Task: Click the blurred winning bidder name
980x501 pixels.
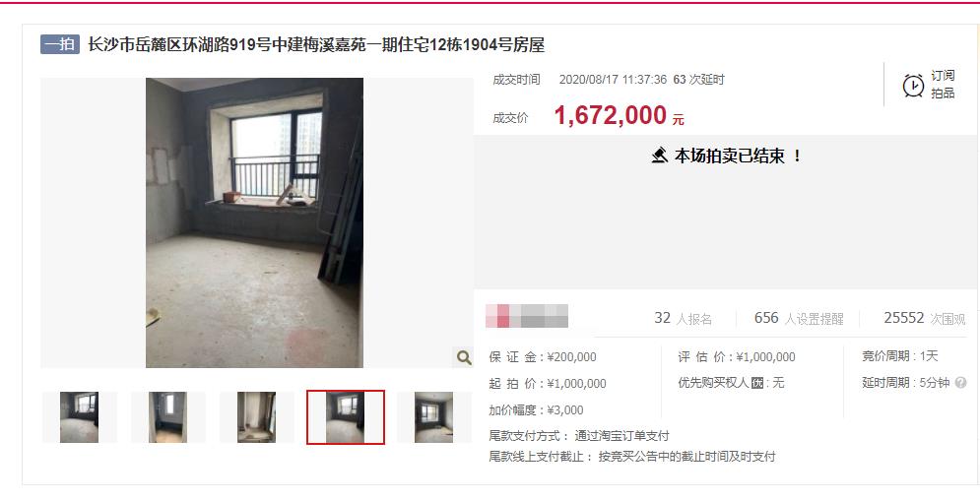Action: [x=527, y=316]
